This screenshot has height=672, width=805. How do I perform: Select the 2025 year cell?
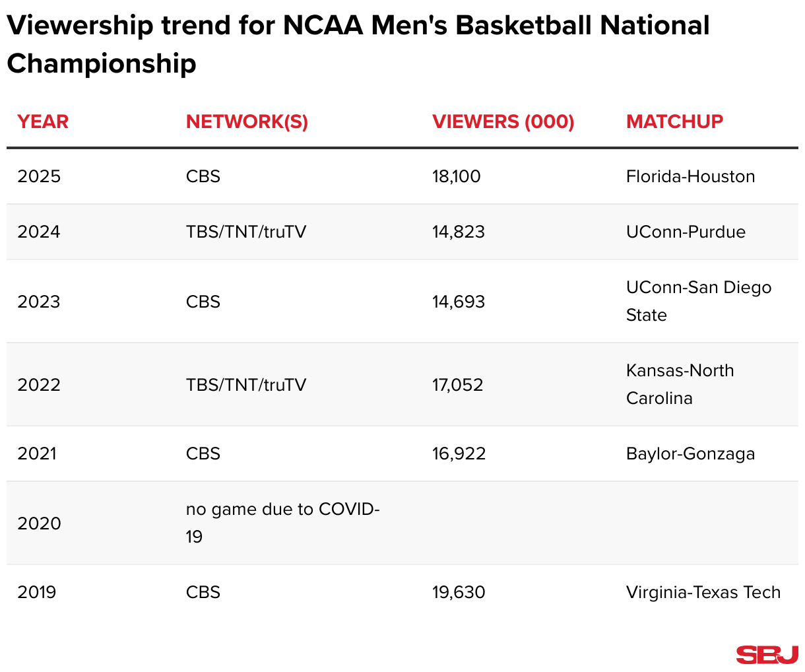tap(39, 176)
